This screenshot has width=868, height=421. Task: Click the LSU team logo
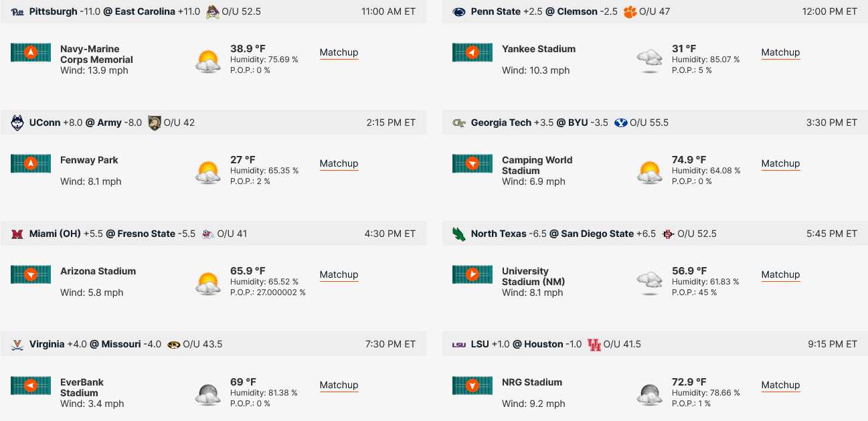point(459,345)
